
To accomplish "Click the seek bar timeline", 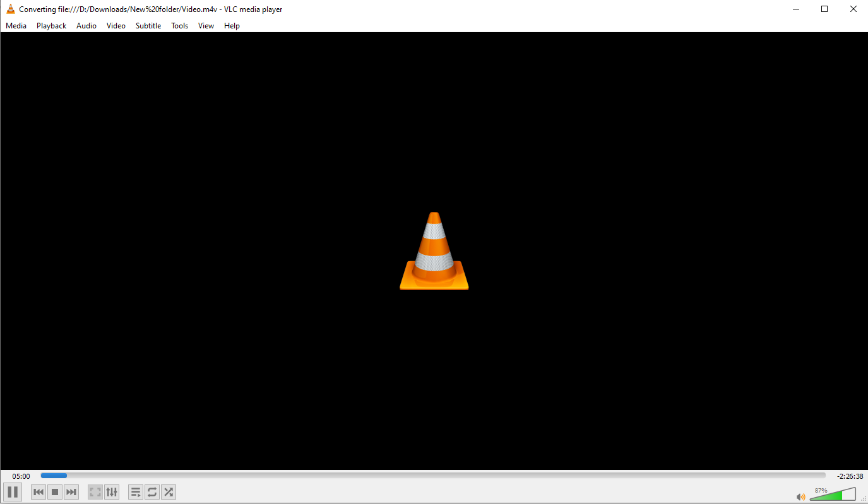I will 433,476.
